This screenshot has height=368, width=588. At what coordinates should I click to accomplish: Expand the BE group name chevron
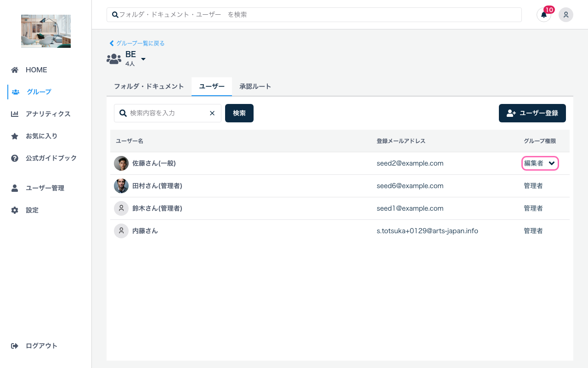(x=143, y=59)
